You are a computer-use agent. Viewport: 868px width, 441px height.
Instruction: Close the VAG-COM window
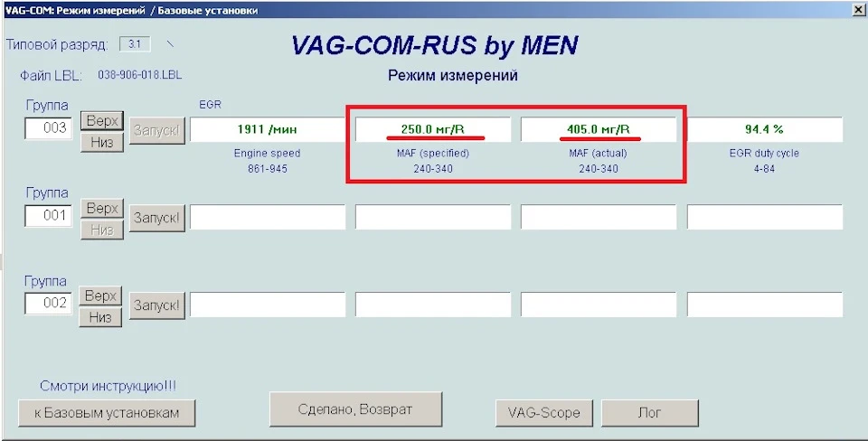pyautogui.click(x=859, y=9)
